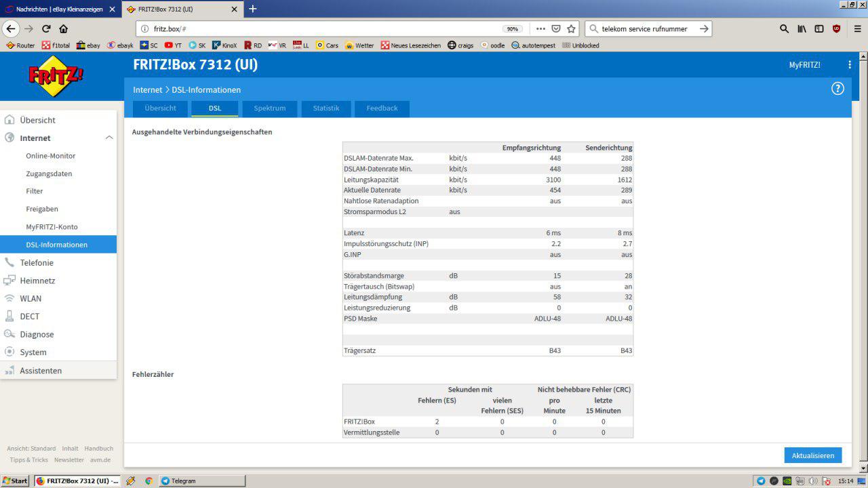Screen dimensions: 868x488
Task: Open the f1total bookmark
Action: [x=56, y=45]
